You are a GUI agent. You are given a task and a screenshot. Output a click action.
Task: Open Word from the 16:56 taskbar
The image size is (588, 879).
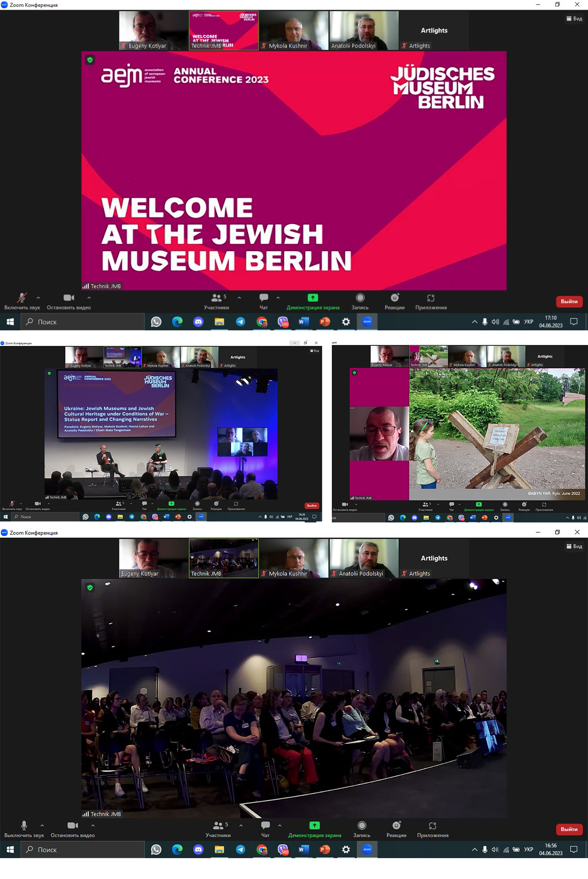304,849
